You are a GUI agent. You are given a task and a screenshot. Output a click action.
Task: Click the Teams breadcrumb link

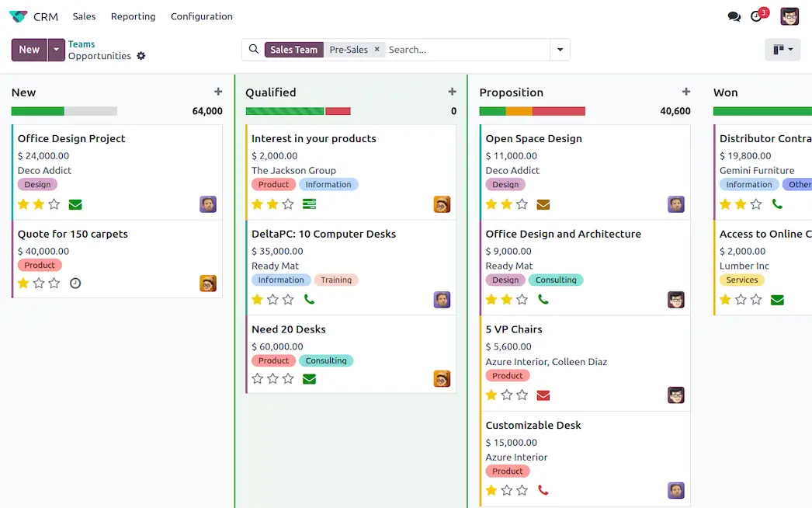click(x=81, y=43)
